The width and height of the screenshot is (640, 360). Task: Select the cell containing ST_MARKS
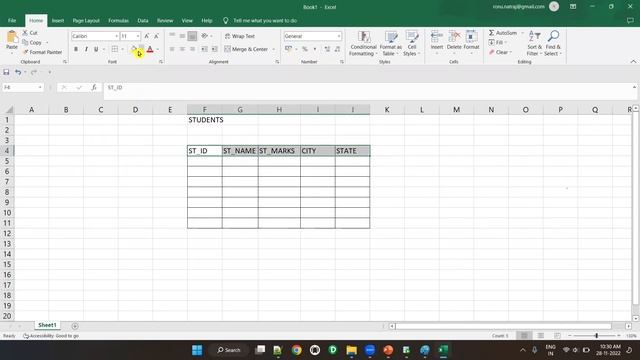click(279, 151)
